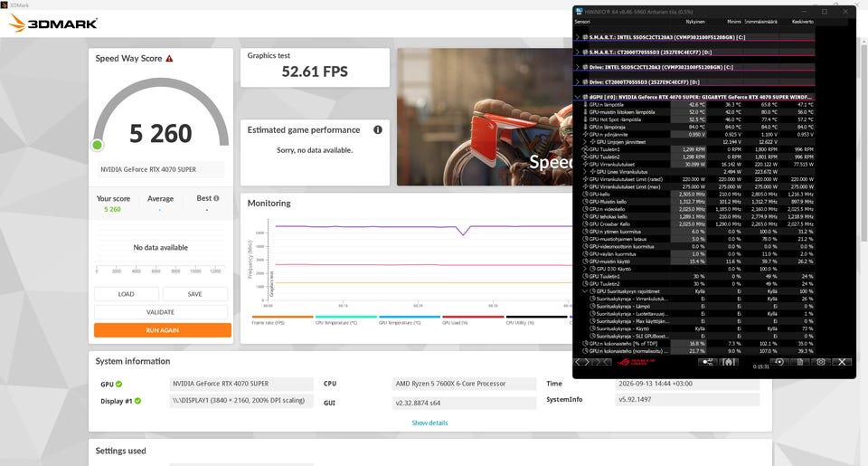Toggle the GPU load red legend bar

point(473,317)
